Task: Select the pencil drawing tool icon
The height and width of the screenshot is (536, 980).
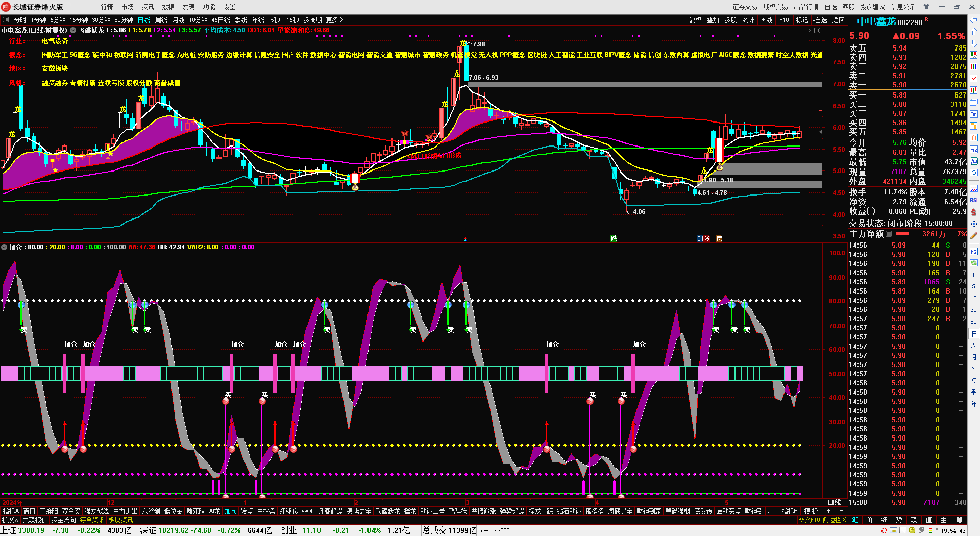Action: [974, 235]
